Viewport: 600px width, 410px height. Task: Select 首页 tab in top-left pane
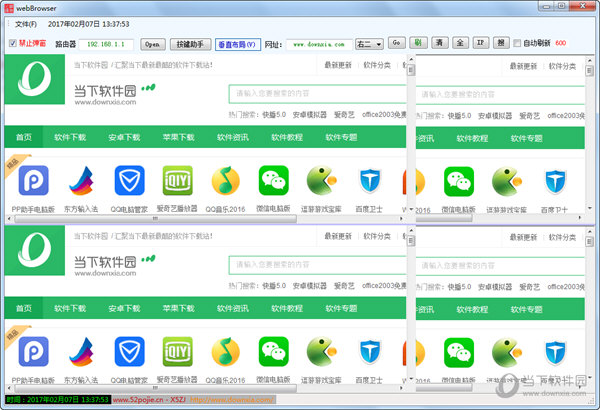(x=24, y=137)
